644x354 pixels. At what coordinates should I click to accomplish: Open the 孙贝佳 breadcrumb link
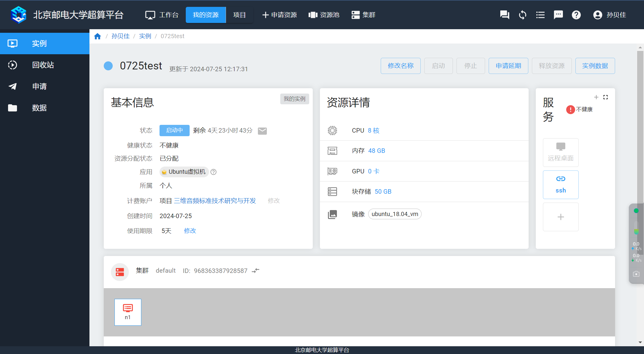(120, 36)
